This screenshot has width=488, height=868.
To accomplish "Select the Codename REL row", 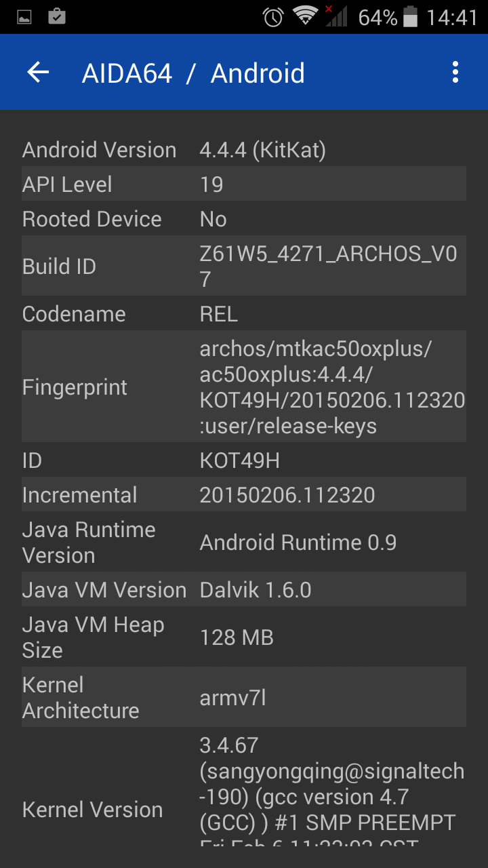I will [244, 314].
